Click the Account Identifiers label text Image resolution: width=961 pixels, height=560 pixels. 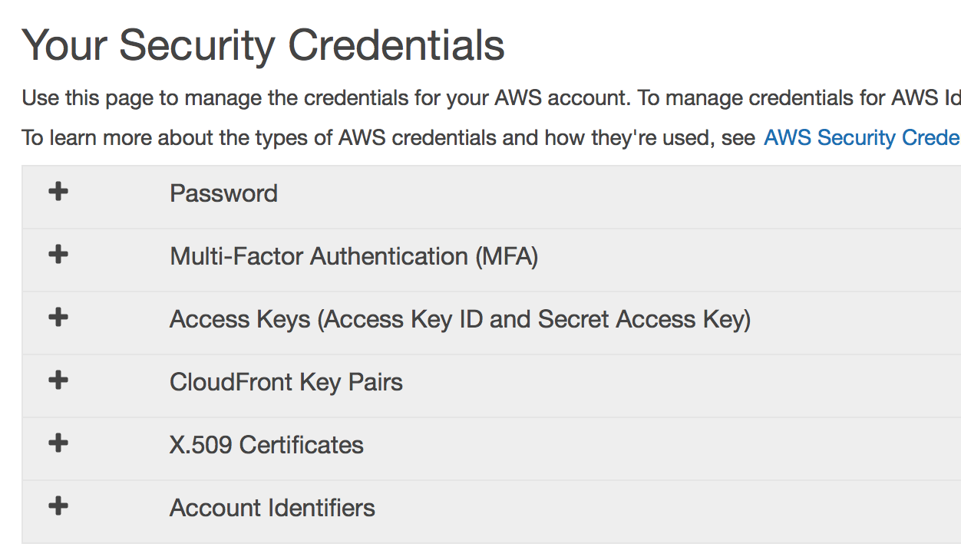click(272, 508)
